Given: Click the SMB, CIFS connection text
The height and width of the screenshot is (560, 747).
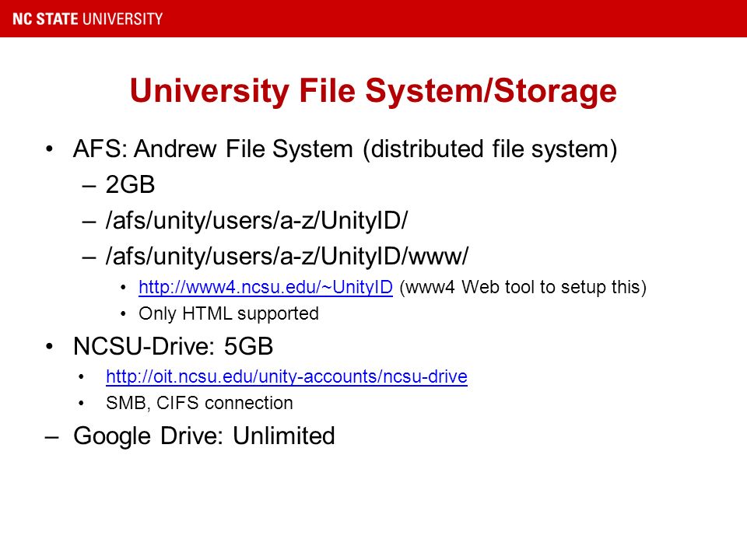Looking at the screenshot, I should (199, 404).
